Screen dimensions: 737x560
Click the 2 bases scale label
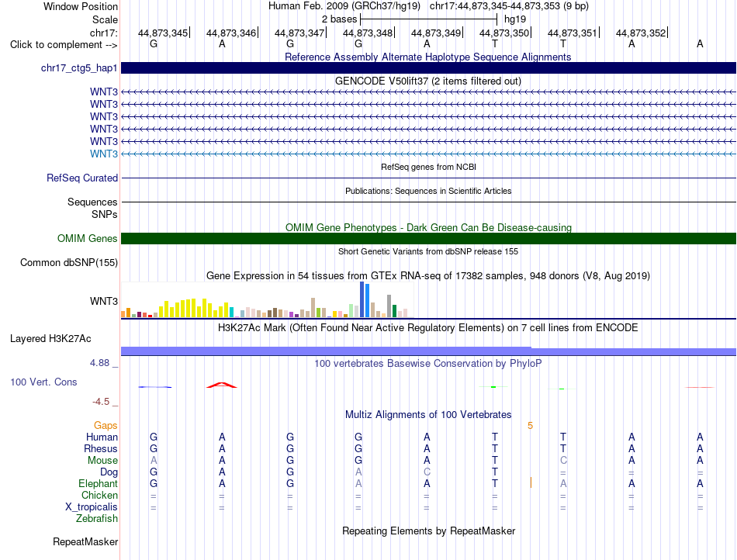point(339,19)
